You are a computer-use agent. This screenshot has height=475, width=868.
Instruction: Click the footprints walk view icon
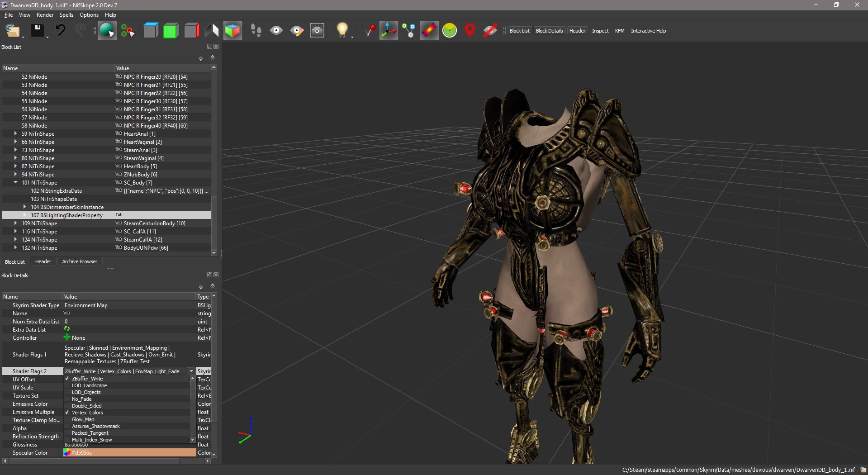point(256,31)
